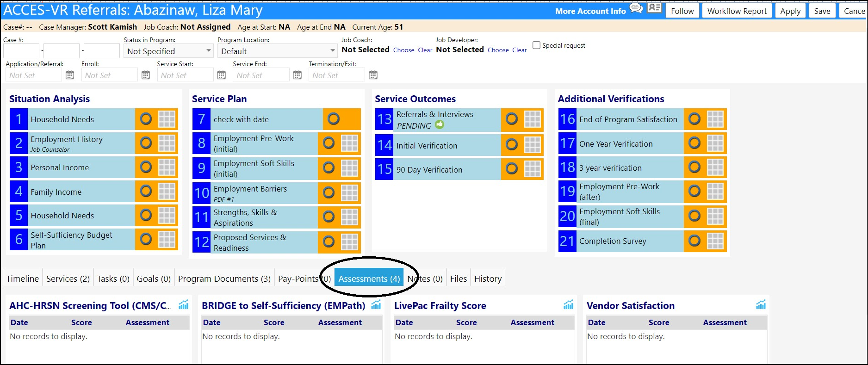
Task: Click the Follow button
Action: pyautogui.click(x=682, y=11)
